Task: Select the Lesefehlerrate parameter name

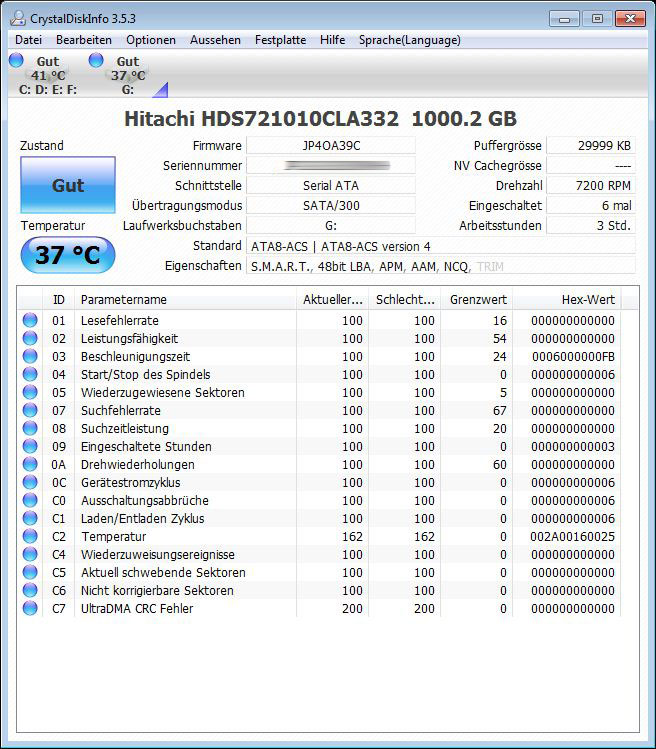Action: (119, 321)
